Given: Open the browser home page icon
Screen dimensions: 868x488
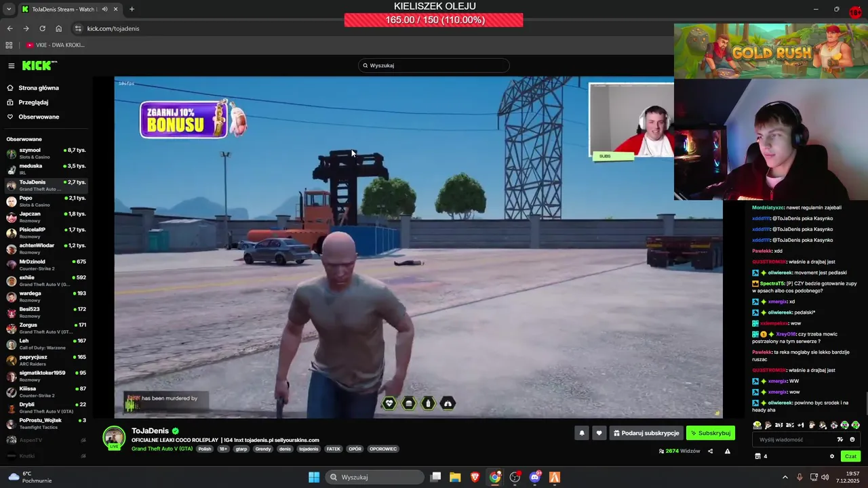Looking at the screenshot, I should tap(58, 28).
